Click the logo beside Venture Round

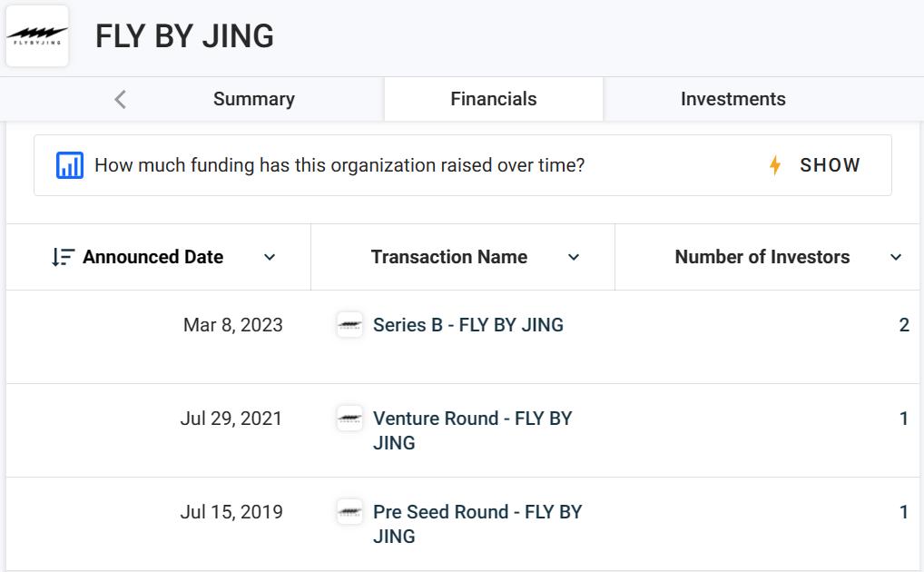(349, 419)
